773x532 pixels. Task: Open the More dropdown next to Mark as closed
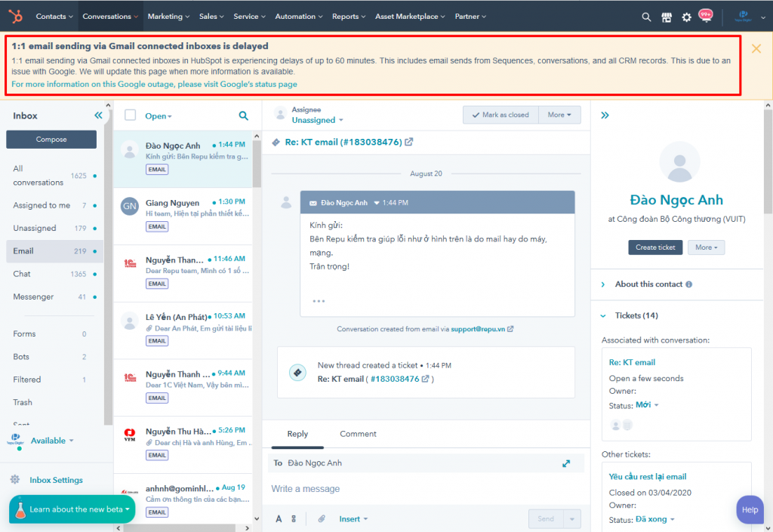[559, 115]
